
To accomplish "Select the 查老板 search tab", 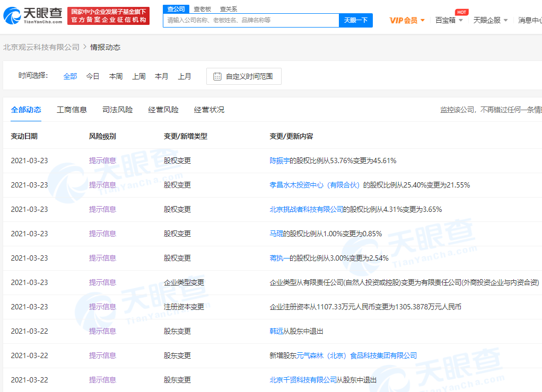I will click(x=202, y=9).
